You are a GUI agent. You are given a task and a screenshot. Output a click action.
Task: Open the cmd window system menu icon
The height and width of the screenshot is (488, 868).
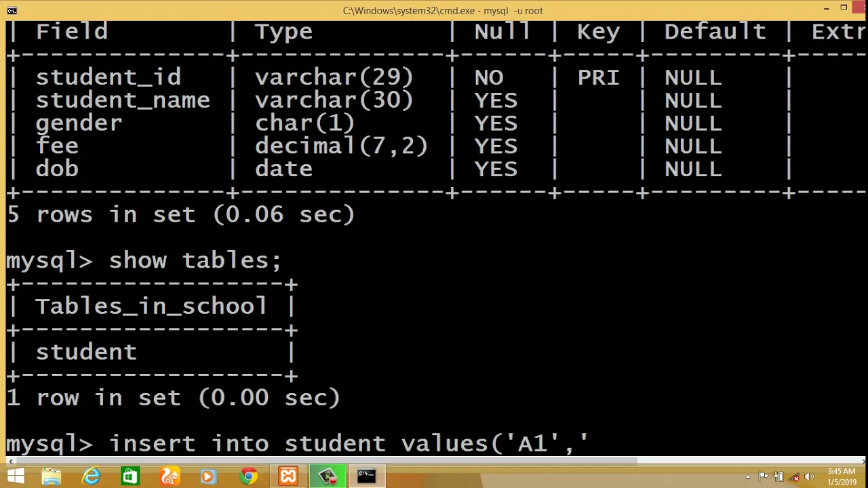coord(12,10)
